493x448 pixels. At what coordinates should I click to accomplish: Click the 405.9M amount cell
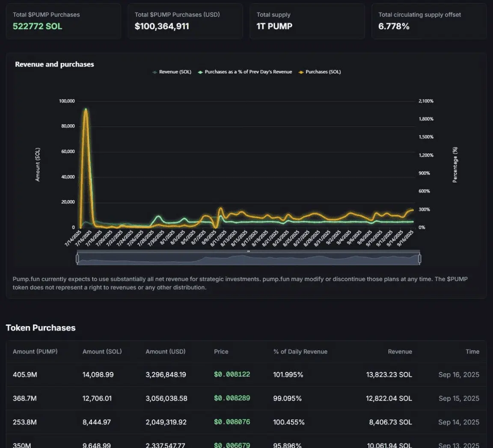[x=25, y=374]
